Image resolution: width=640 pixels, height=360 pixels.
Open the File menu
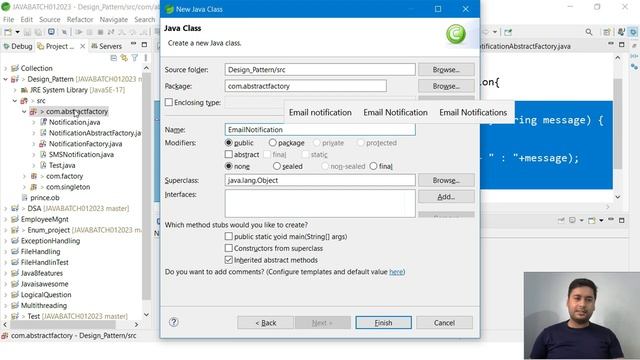(8, 19)
